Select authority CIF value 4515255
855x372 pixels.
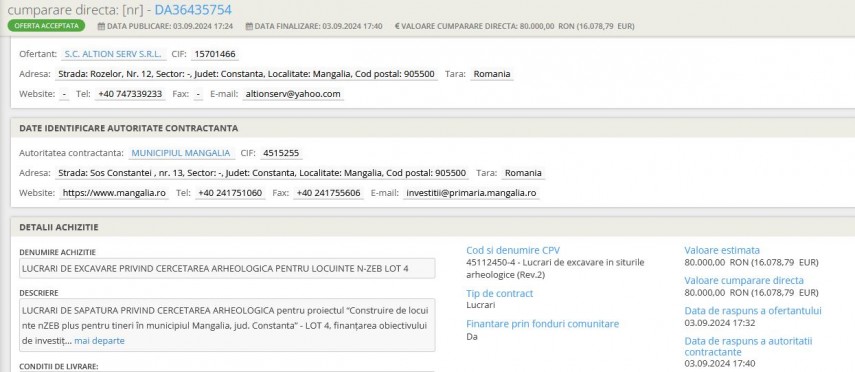tap(281, 153)
